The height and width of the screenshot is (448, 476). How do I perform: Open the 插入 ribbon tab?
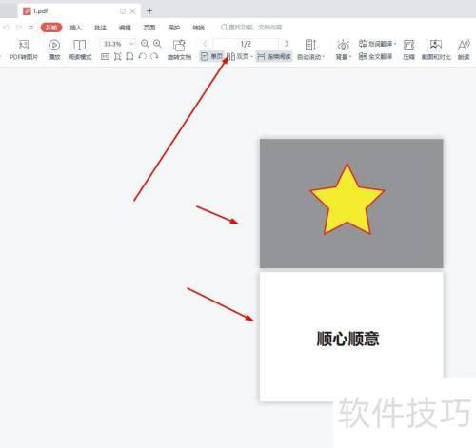(75, 28)
